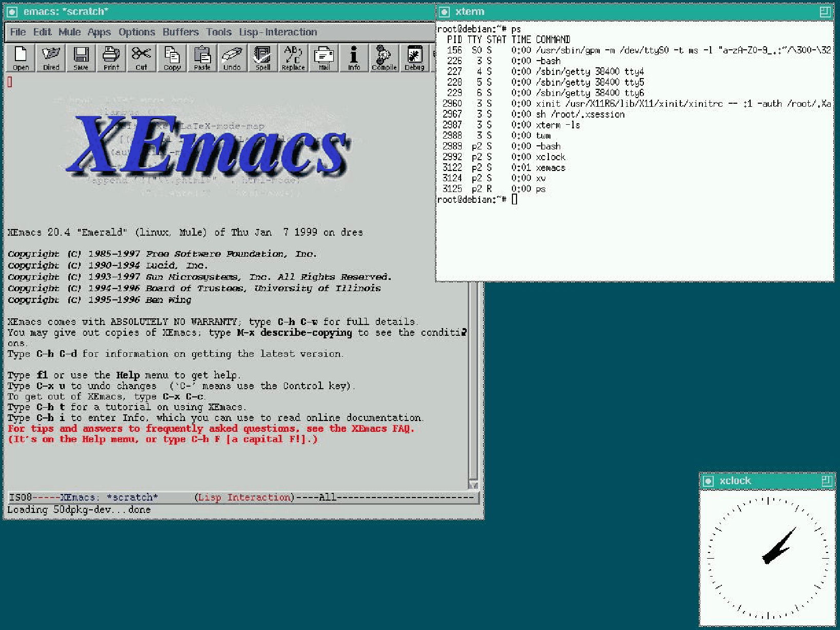Click the Open file toolbar icon
840x630 pixels.
[21, 58]
